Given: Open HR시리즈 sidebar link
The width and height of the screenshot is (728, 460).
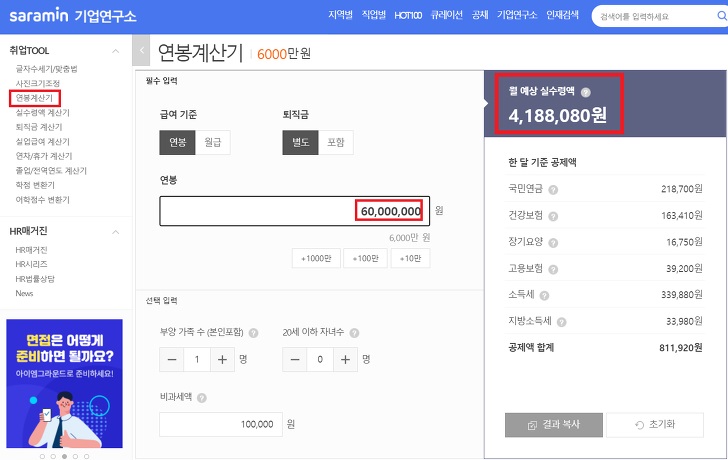Looking at the screenshot, I should [31, 264].
